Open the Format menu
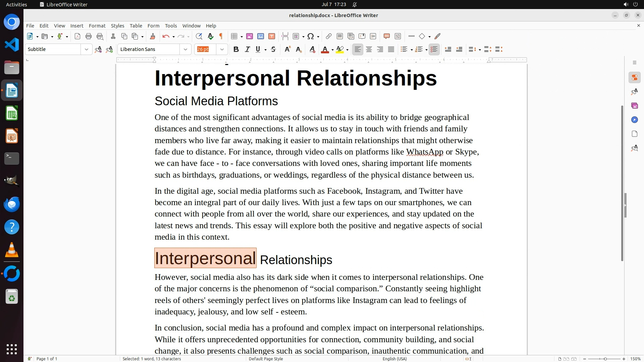This screenshot has height=362, width=644. click(97, 25)
